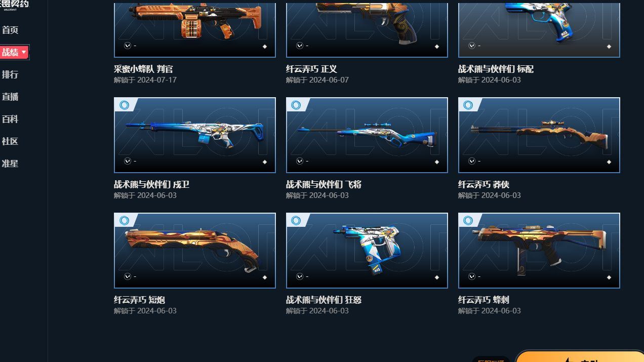Click the blue ring badge on 莽侠 skin card
Image resolution: width=644 pixels, height=362 pixels.
pyautogui.click(x=468, y=105)
